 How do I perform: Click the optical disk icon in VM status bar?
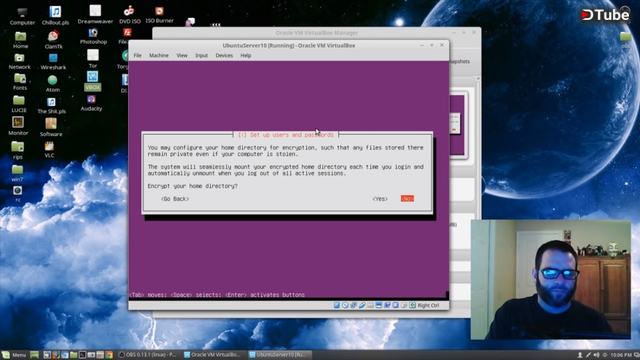345,305
